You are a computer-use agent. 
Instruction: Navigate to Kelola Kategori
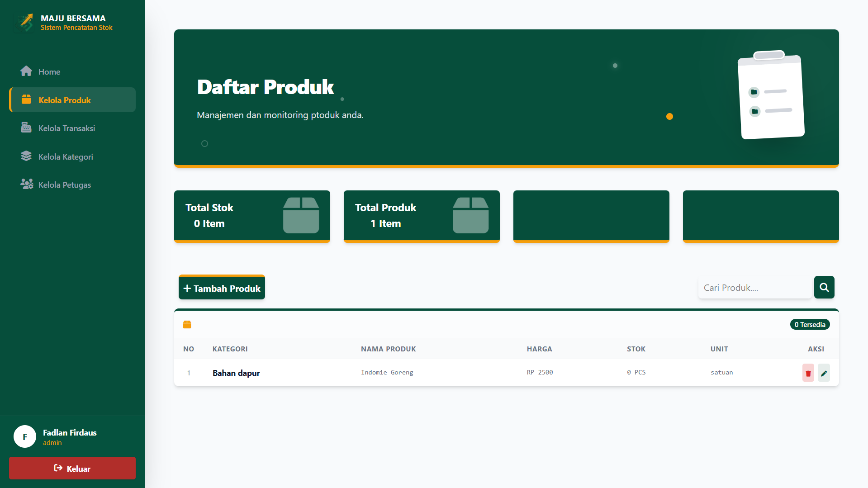coord(72,156)
